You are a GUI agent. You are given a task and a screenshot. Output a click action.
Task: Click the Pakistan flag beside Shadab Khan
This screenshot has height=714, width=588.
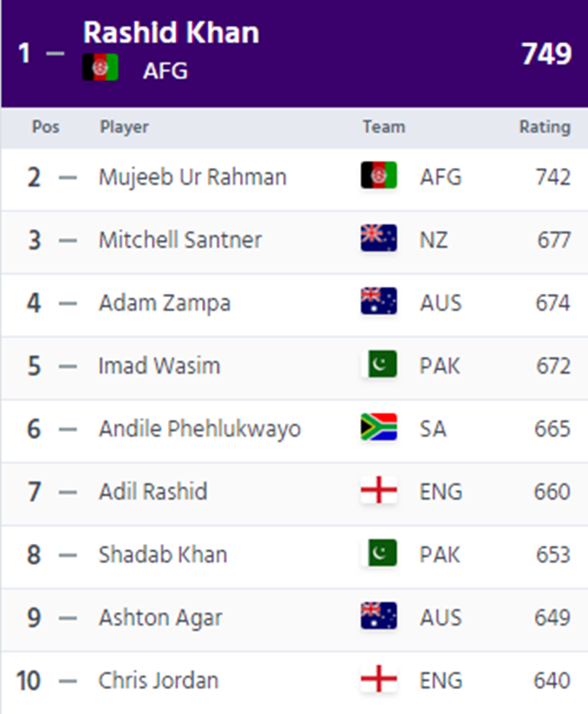[x=379, y=553]
